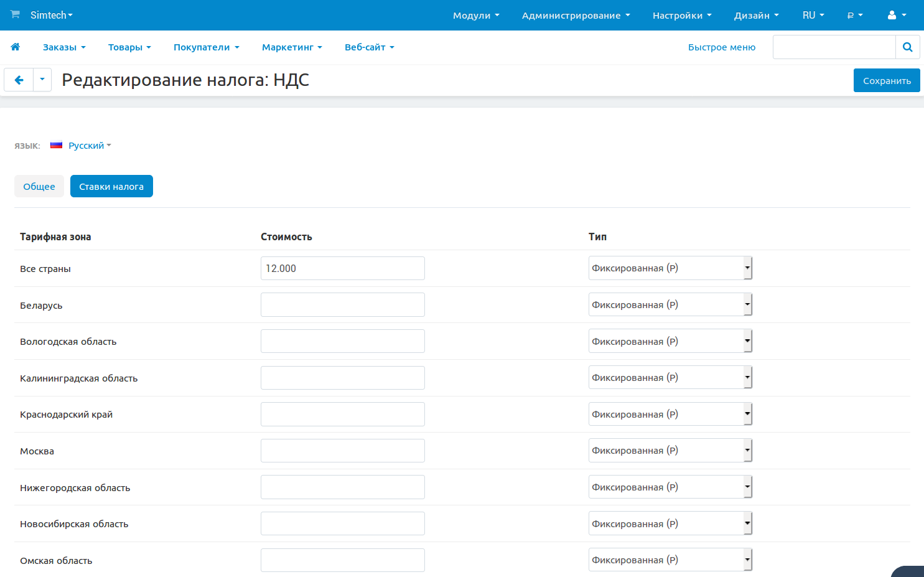Open the Товары menu
924x577 pixels.
[129, 47]
